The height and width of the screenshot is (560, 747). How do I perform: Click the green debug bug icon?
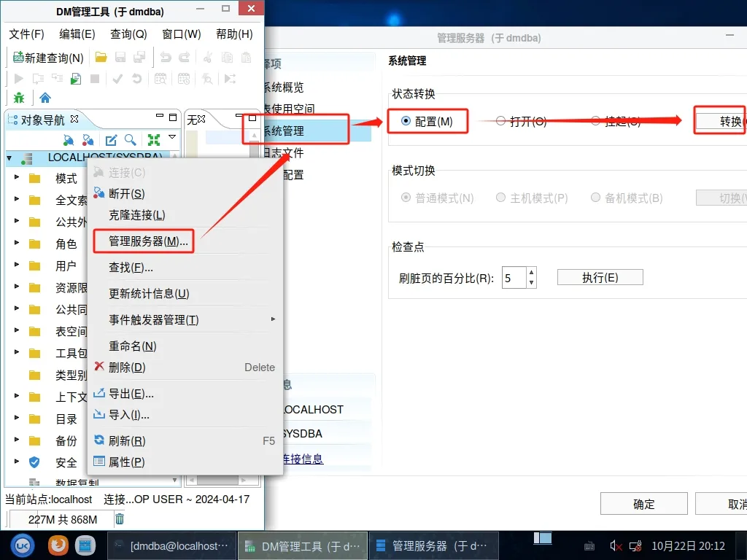pyautogui.click(x=19, y=98)
